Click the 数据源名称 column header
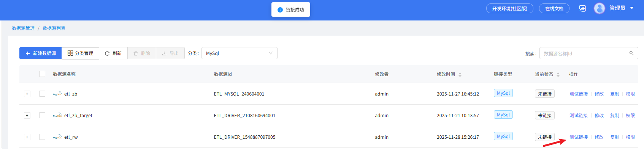The height and width of the screenshot is (149, 644). click(x=64, y=74)
